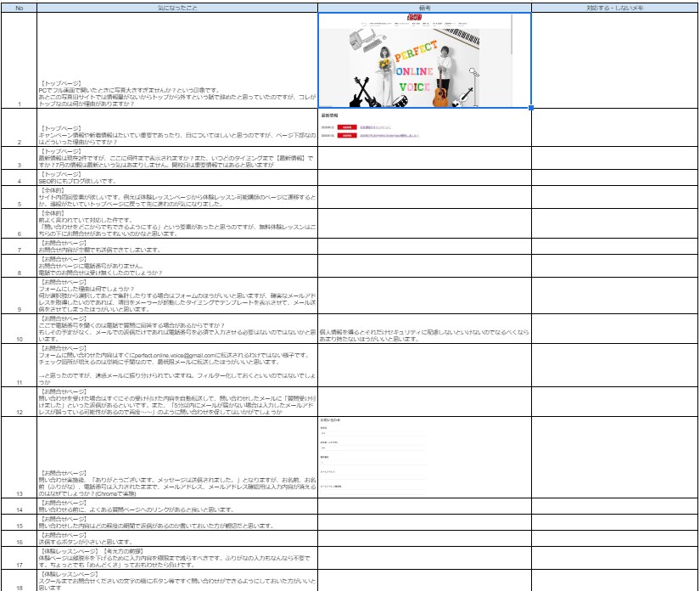
Task: Select row number cell 13
Action: (x=20, y=458)
